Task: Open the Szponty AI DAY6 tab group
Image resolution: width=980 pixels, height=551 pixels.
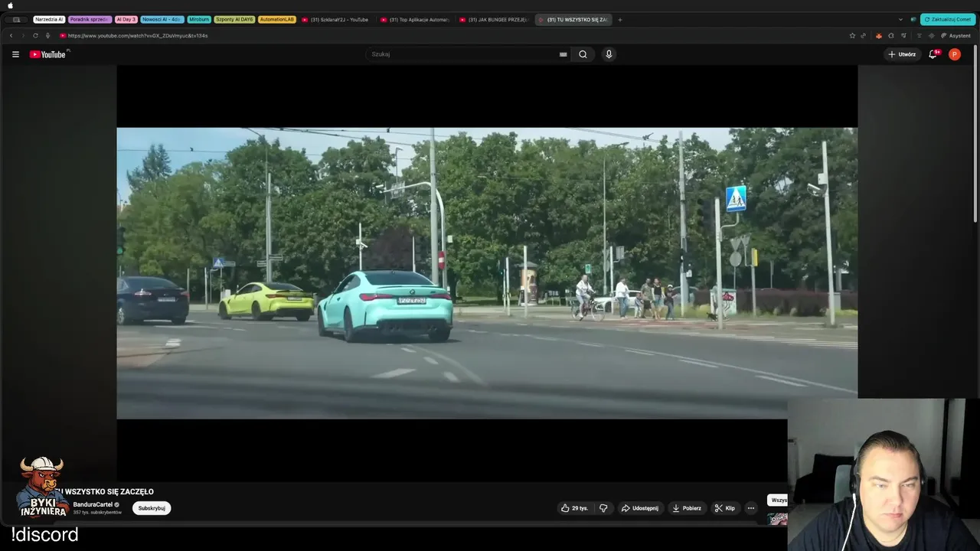Action: pyautogui.click(x=234, y=19)
